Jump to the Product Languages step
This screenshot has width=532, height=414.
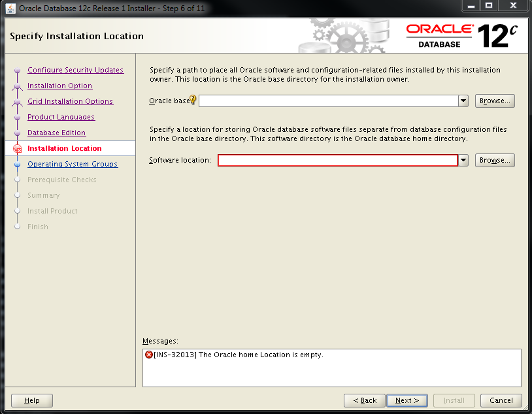61,117
